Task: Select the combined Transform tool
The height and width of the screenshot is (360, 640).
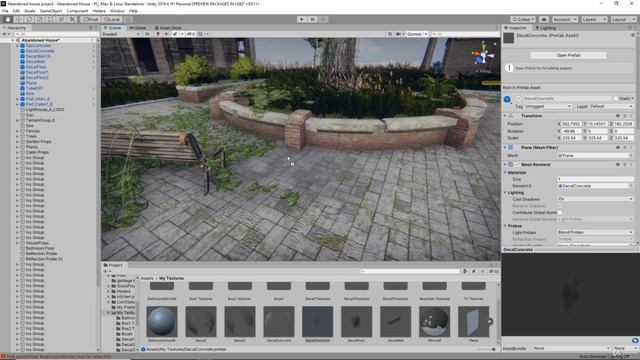Action: click(61, 19)
